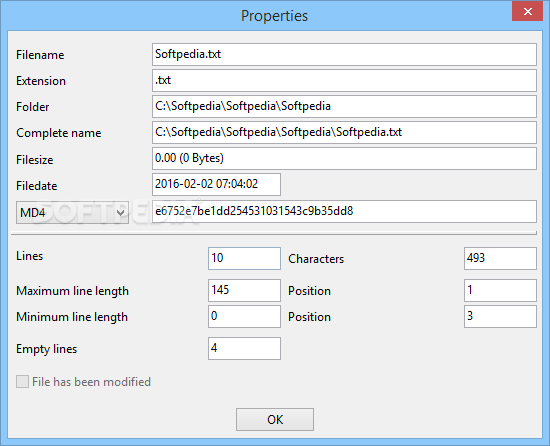Click the Filesize field showing 0 Bytes
550x446 pixels.
coord(344,158)
